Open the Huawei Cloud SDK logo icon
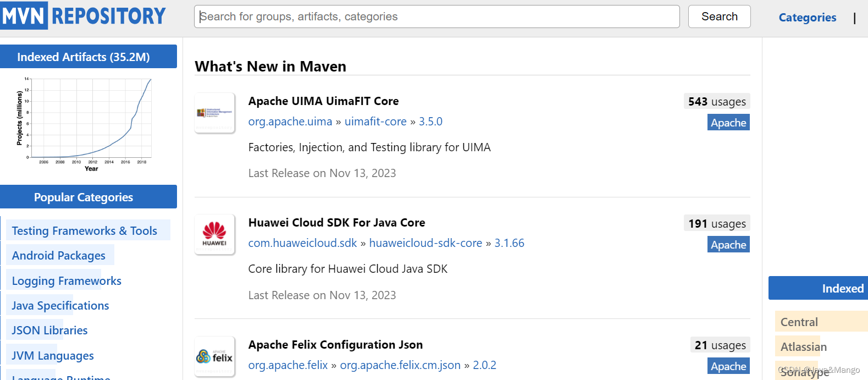 tap(215, 235)
